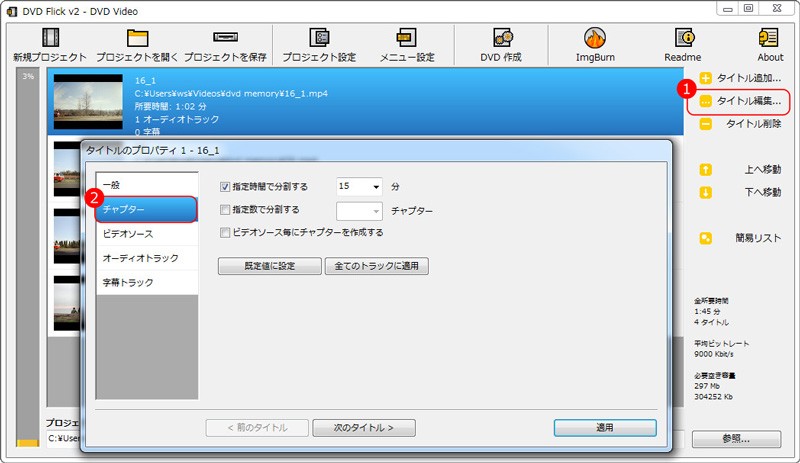Select the 一般 (General) tab
The height and width of the screenshot is (463, 800).
click(x=147, y=185)
